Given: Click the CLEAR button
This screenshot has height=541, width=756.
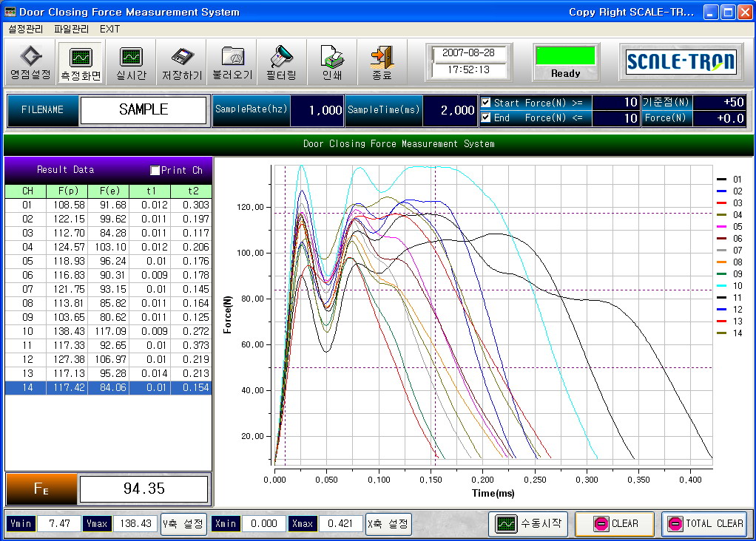Looking at the screenshot, I should 615,523.
